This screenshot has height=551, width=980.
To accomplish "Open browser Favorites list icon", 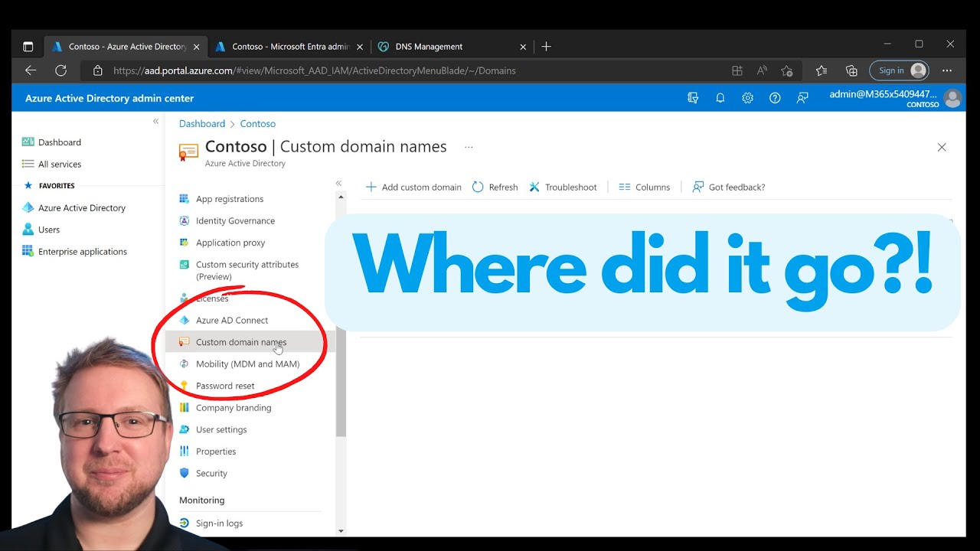I will point(822,70).
